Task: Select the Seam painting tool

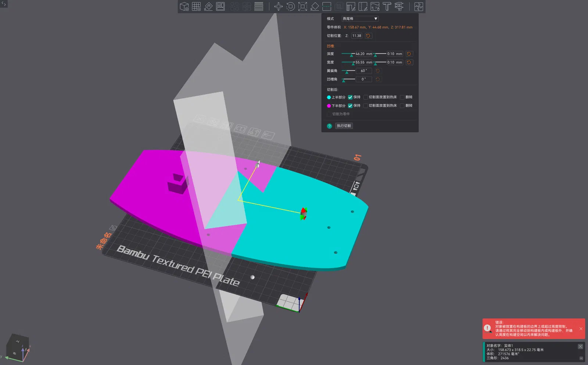Action: click(363, 7)
